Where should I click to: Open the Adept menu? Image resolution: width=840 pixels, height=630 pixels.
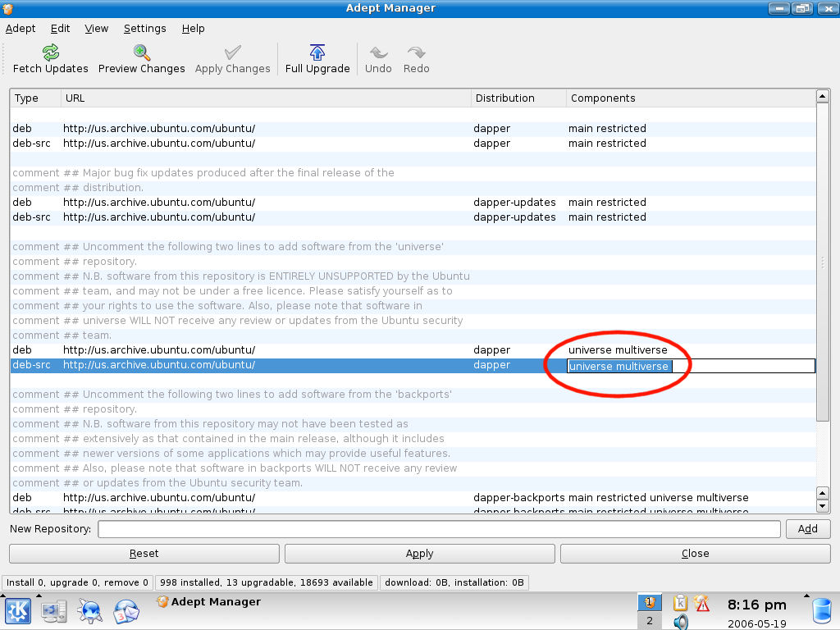click(x=21, y=28)
